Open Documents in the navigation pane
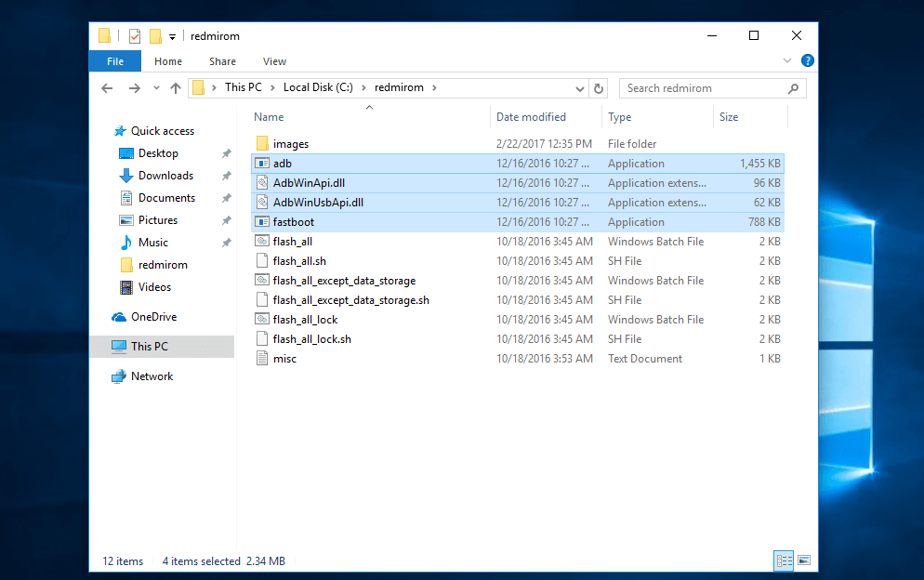The height and width of the screenshot is (580, 924). pos(166,198)
